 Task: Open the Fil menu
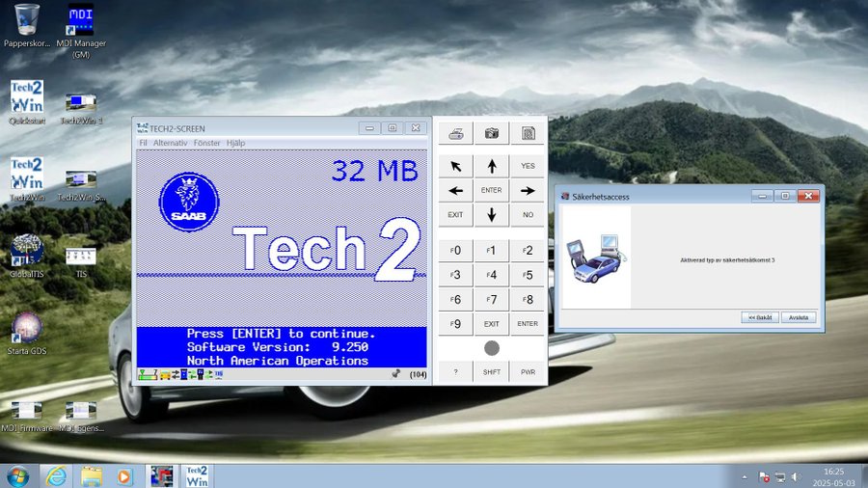143,143
